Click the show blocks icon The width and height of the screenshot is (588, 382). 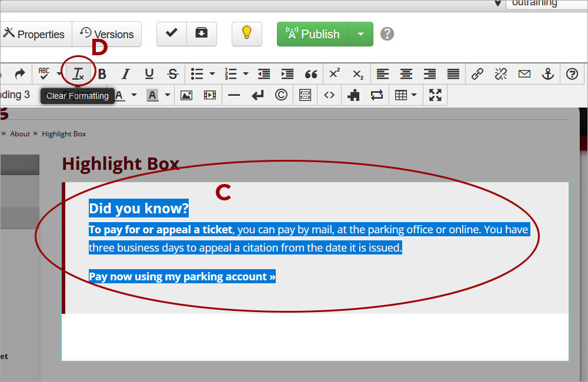pos(305,95)
